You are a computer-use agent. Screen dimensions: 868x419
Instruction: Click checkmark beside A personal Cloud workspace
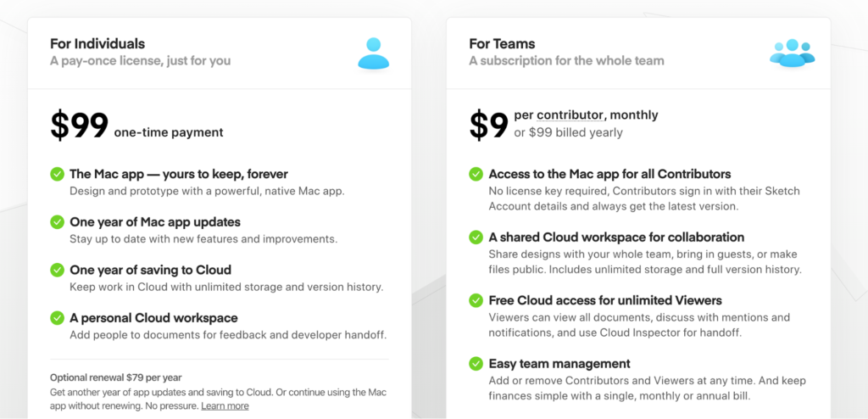(58, 318)
